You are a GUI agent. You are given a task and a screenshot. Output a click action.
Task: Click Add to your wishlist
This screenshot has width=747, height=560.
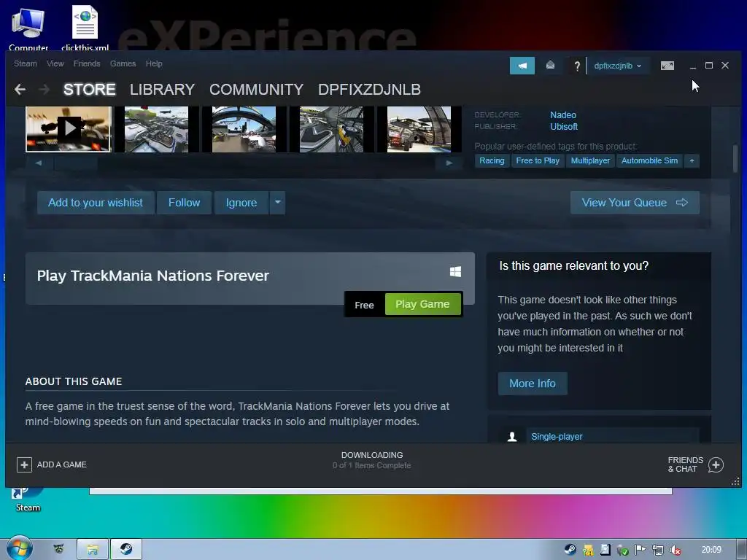96,203
